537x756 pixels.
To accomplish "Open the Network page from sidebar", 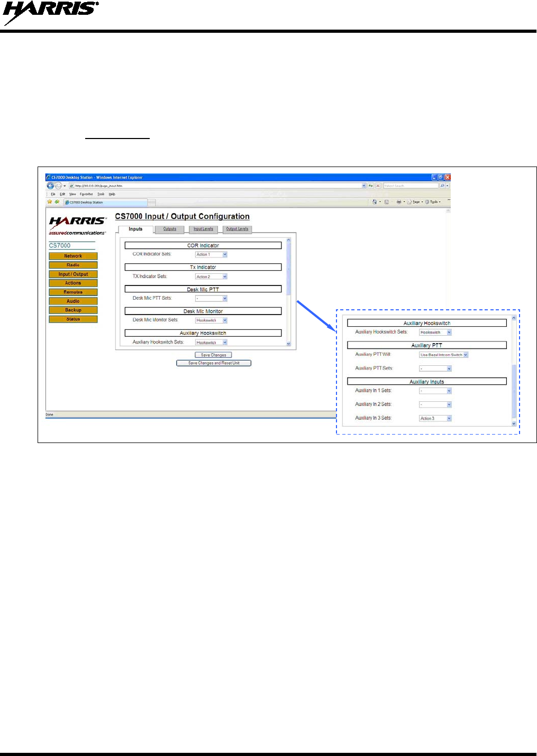I will click(73, 256).
